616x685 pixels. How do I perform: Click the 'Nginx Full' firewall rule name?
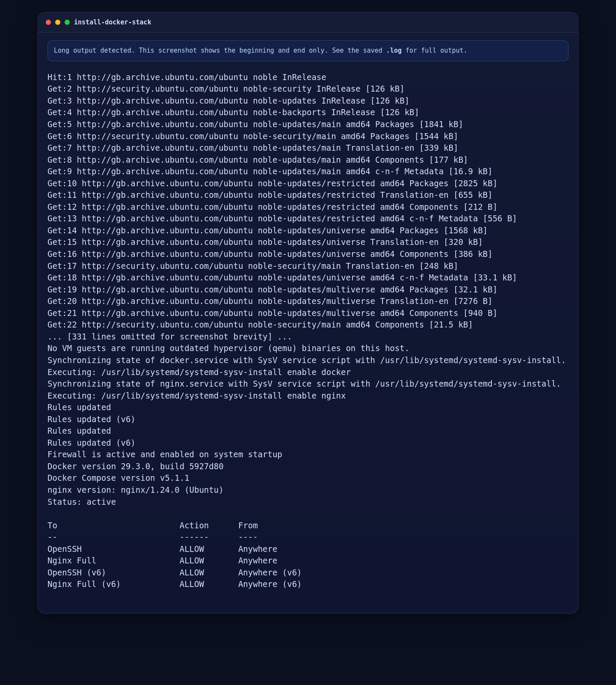(x=72, y=561)
